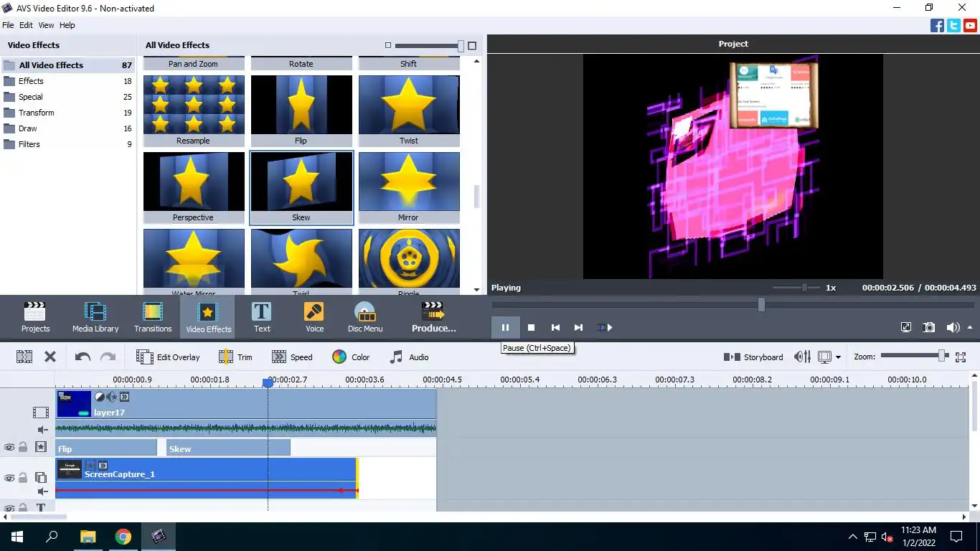This screenshot has height=551, width=980.
Task: Open the View menu
Action: coord(46,25)
